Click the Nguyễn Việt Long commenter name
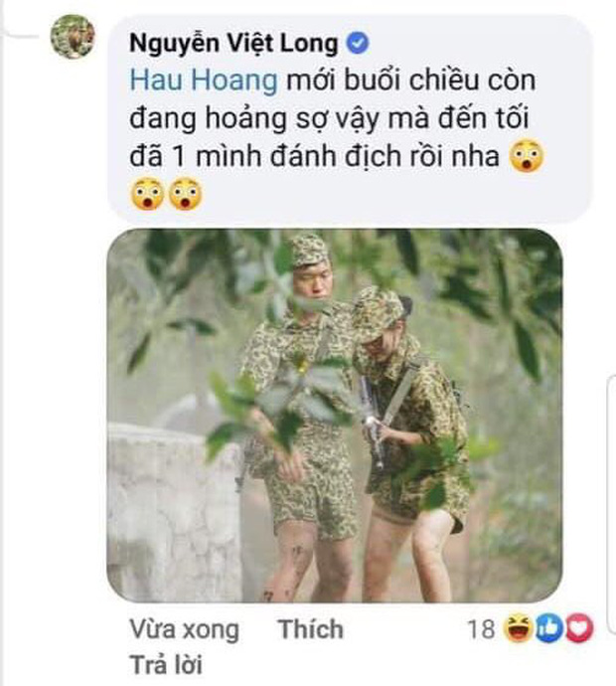The image size is (616, 686). coord(232,42)
